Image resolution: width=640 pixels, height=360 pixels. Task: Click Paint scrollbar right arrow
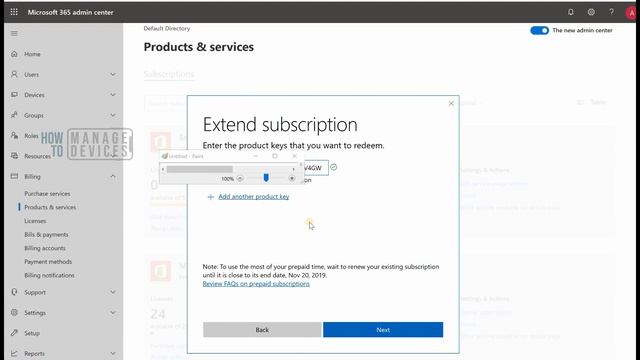click(x=293, y=169)
